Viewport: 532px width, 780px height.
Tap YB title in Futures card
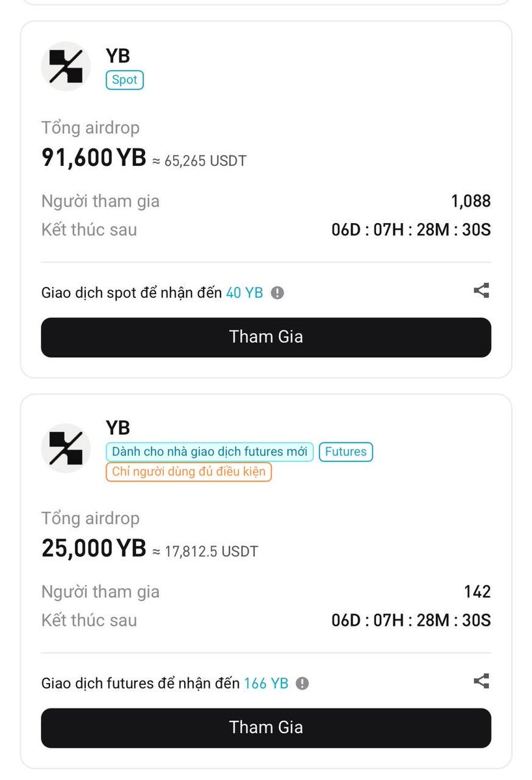click(x=118, y=428)
